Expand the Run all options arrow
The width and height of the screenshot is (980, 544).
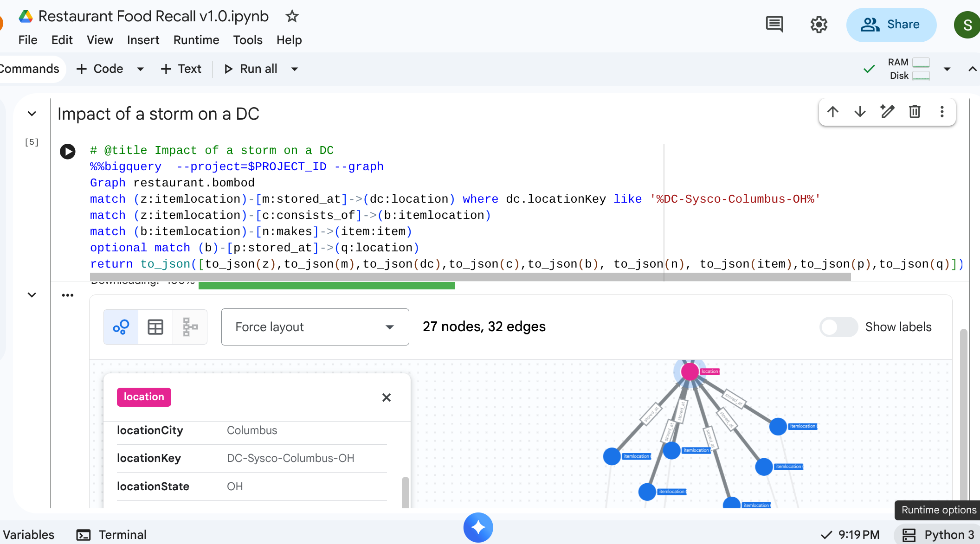pyautogui.click(x=295, y=69)
